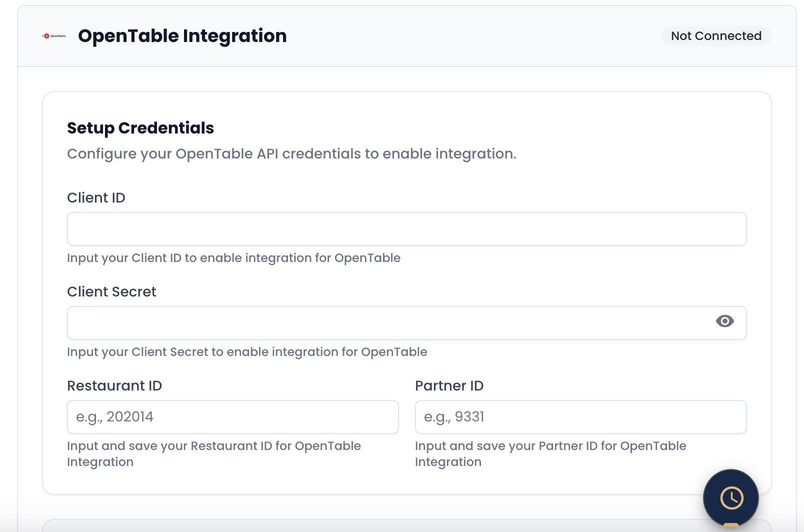804x532 pixels.
Task: Open the floating clock widget button
Action: (731, 497)
